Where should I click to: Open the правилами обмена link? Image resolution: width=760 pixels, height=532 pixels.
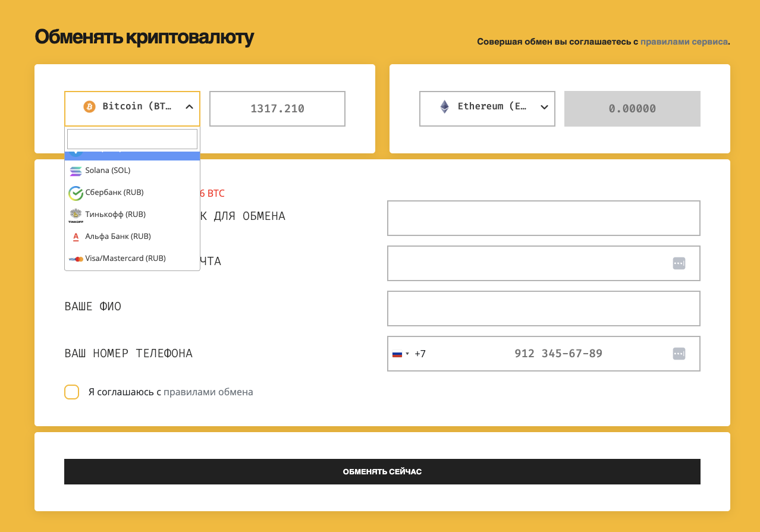pos(208,392)
